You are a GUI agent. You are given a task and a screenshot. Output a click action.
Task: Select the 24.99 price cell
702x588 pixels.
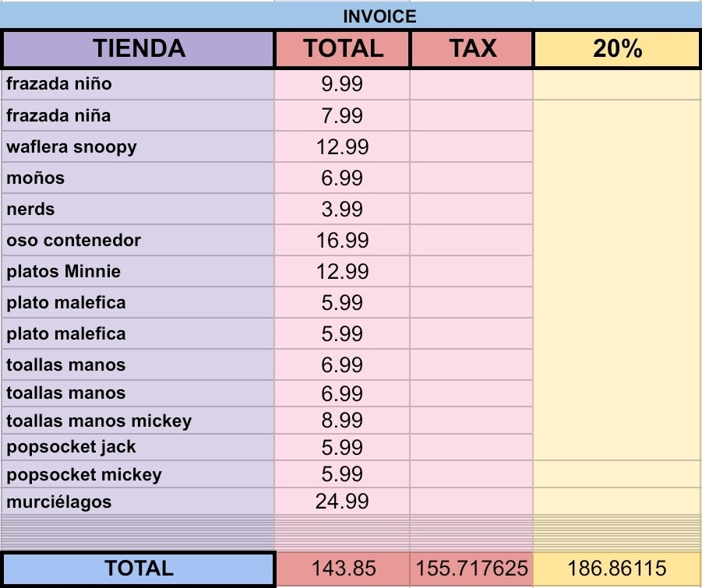pyautogui.click(x=342, y=502)
